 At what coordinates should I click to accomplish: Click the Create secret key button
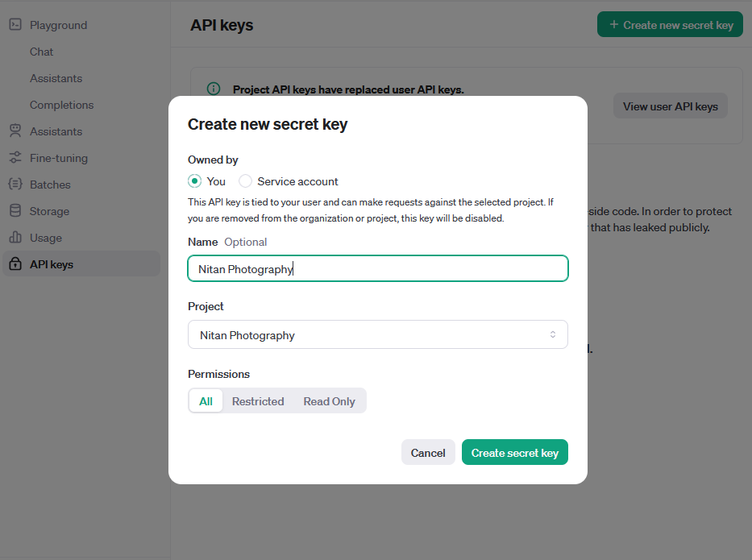(x=514, y=453)
